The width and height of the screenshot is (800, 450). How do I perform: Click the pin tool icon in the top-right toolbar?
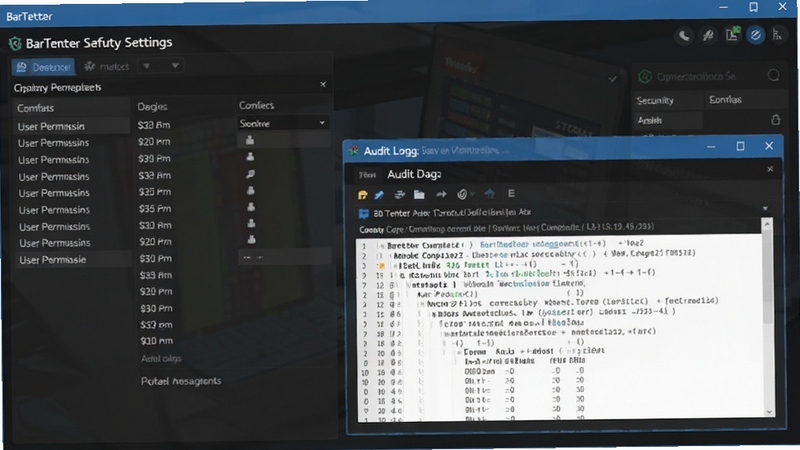tap(708, 35)
